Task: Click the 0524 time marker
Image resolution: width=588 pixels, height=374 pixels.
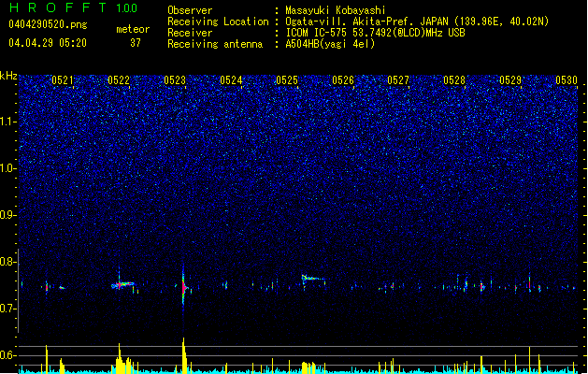Action: 231,80
